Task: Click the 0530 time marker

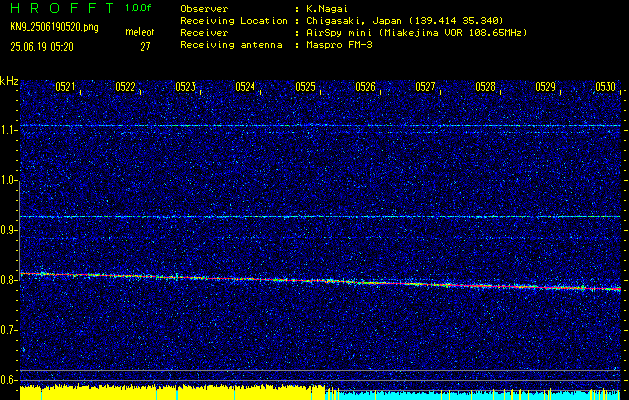Action: click(x=605, y=87)
